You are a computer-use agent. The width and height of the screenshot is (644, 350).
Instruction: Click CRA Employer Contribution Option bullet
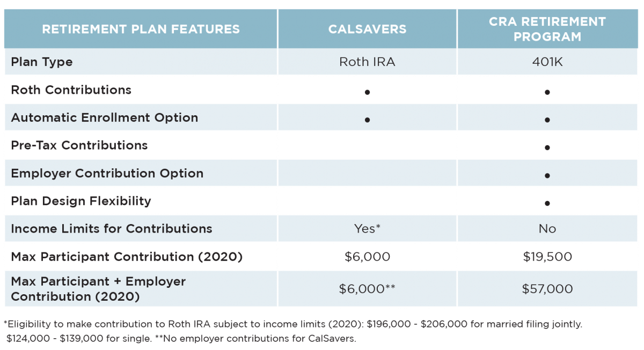click(547, 175)
